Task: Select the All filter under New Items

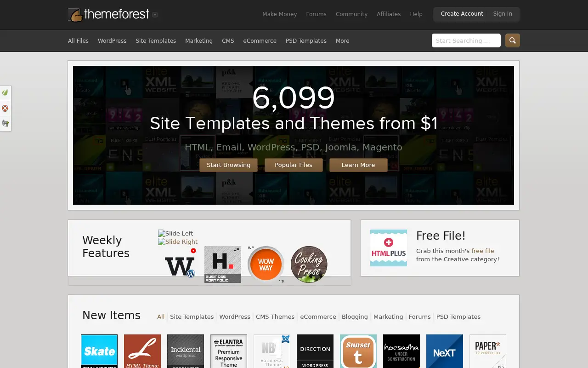Action: (x=161, y=317)
